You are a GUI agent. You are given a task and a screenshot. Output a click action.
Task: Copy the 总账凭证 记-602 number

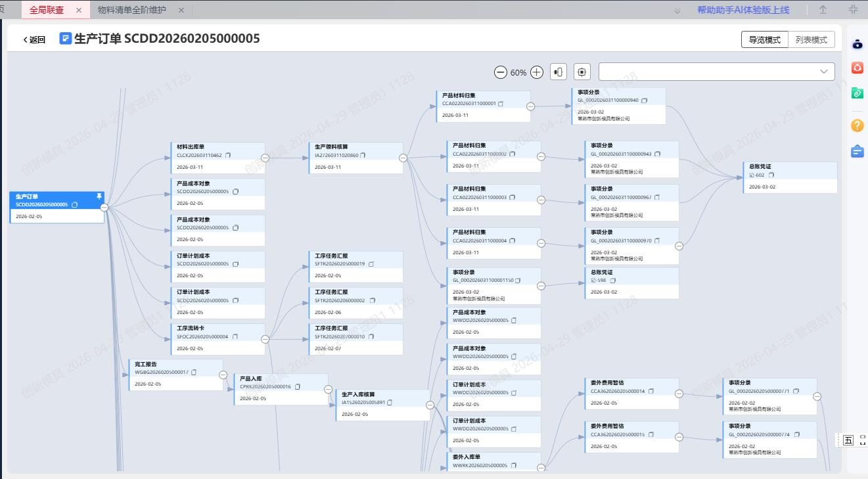coord(771,175)
